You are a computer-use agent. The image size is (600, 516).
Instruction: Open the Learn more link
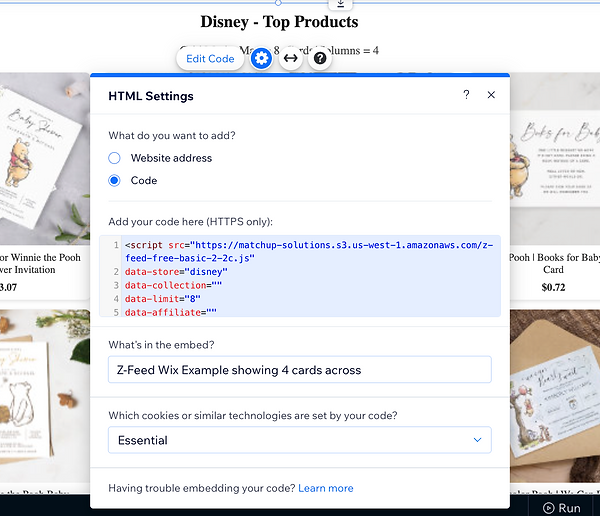(326, 488)
